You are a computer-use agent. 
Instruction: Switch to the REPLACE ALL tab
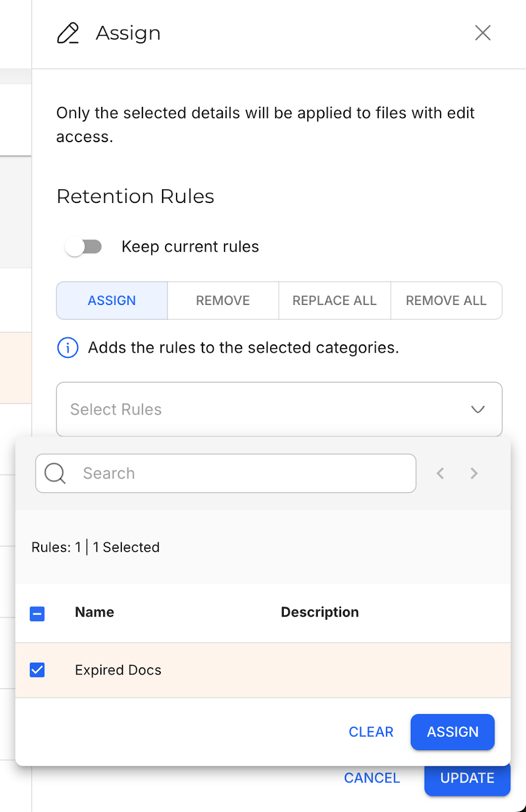coord(335,300)
